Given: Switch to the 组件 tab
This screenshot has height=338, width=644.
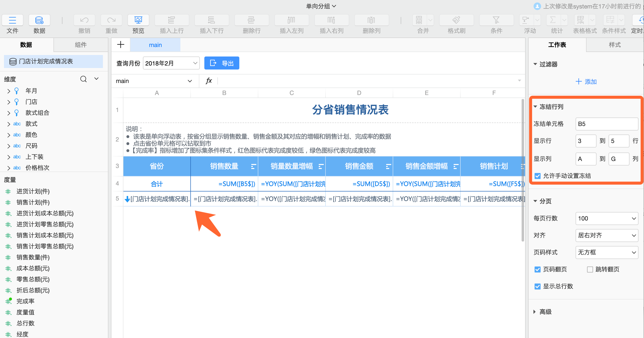Looking at the screenshot, I should point(80,45).
